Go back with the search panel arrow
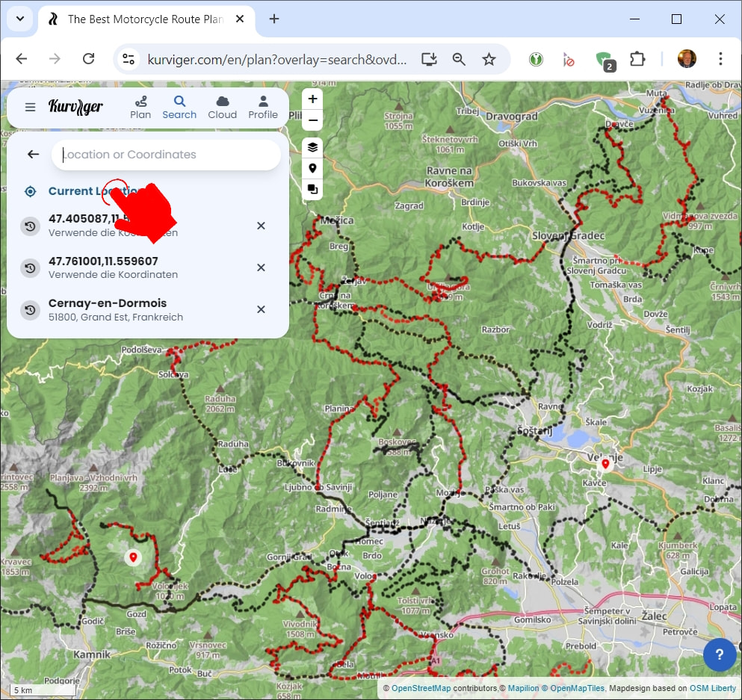The width and height of the screenshot is (742, 700). (33, 155)
